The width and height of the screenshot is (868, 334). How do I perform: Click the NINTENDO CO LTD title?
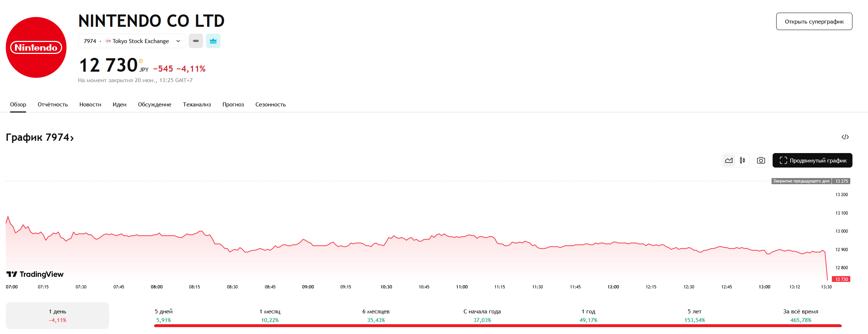click(151, 21)
